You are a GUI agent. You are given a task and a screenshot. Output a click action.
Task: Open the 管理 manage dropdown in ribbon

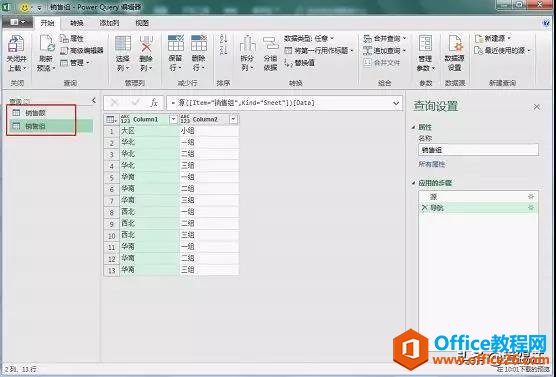click(75, 63)
